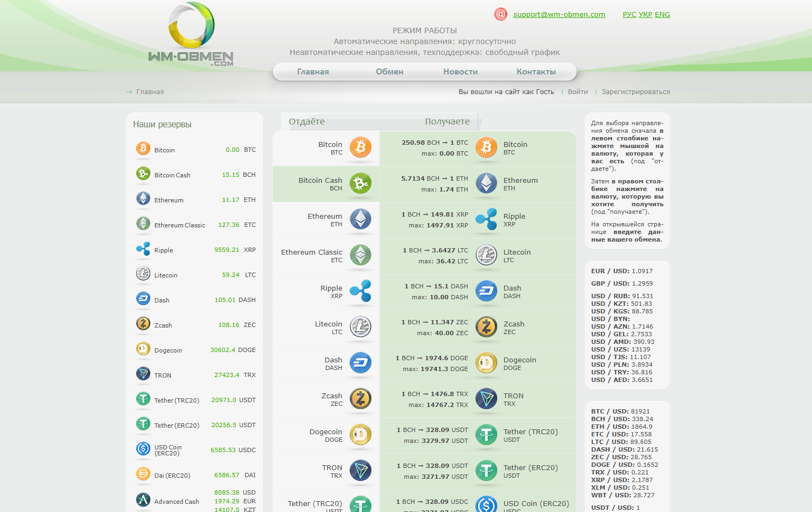This screenshot has height=512, width=812.
Task: Select Dogecoin icon in Отдаёте column
Action: pos(361,435)
